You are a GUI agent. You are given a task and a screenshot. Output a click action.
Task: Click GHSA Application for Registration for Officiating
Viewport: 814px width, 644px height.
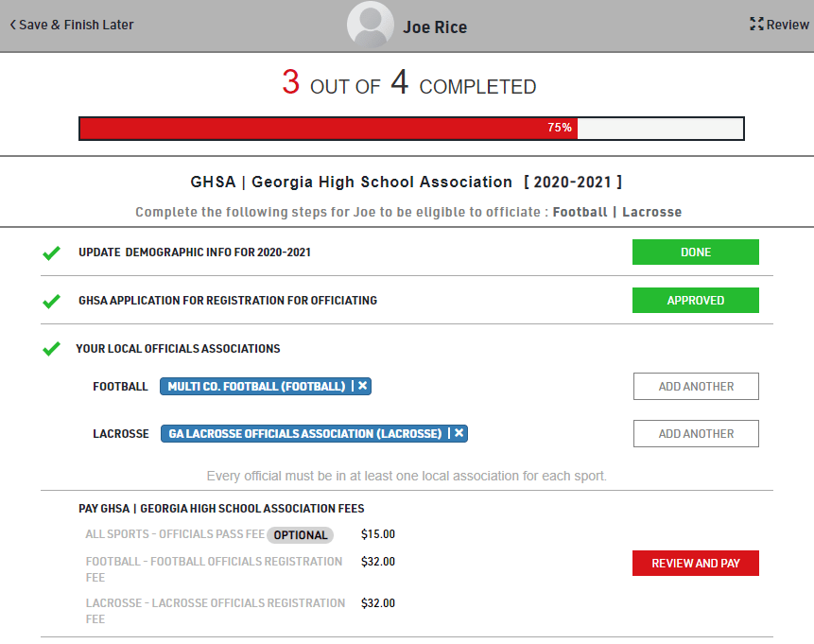(x=228, y=301)
